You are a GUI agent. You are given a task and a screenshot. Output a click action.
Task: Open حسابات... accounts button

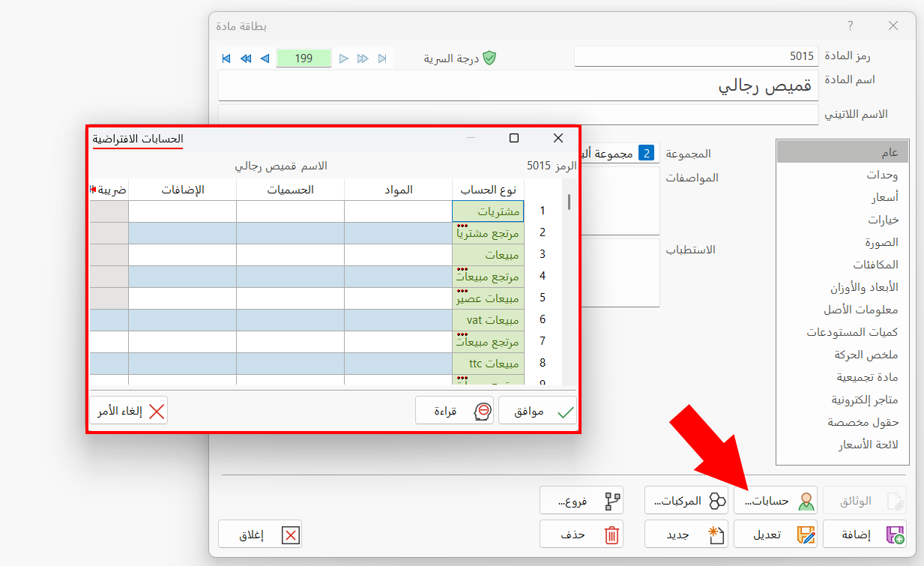point(776,500)
